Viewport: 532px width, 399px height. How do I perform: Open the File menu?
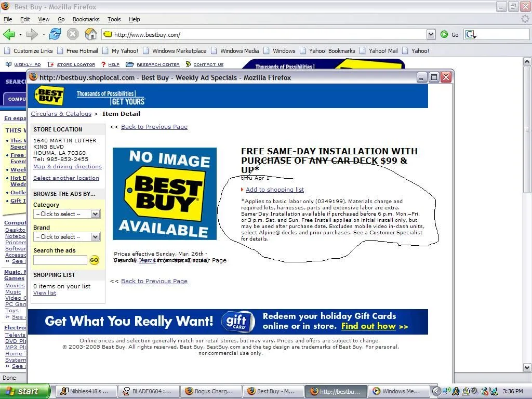[x=8, y=19]
